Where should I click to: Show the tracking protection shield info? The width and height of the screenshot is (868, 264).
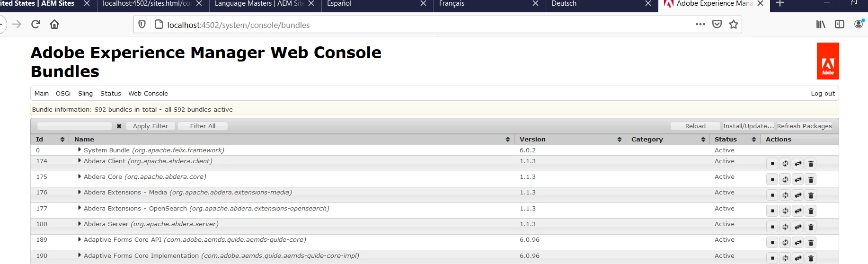coord(142,24)
